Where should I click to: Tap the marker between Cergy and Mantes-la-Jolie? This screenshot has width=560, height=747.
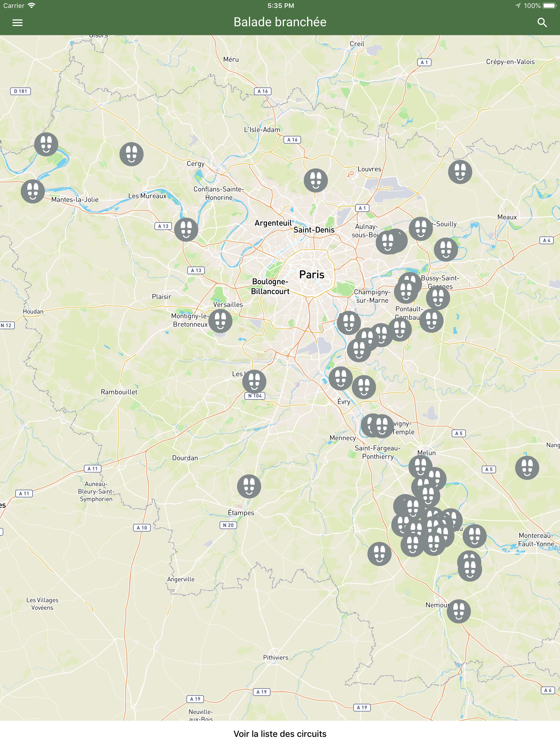tap(132, 154)
